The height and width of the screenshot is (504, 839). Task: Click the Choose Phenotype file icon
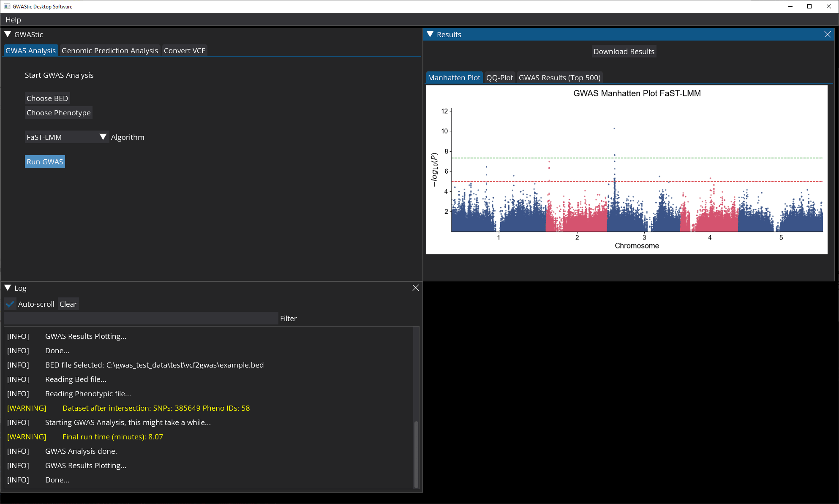tap(58, 113)
